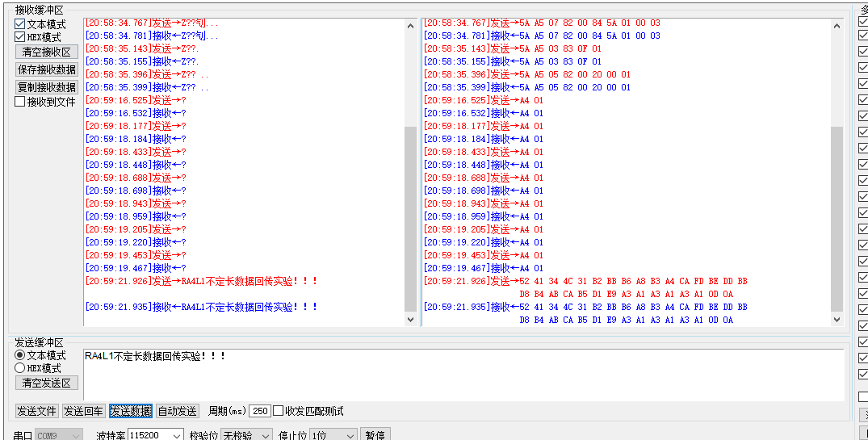Toggle HEX模式 checkbox in the receive buffer
Viewport: 868px width, 440px height.
pyautogui.click(x=20, y=37)
